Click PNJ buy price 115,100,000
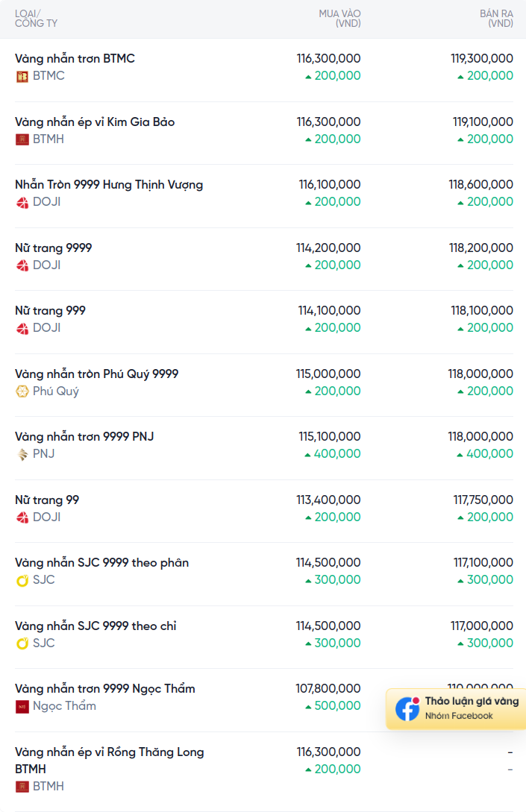The height and width of the screenshot is (812, 526). 330,436
